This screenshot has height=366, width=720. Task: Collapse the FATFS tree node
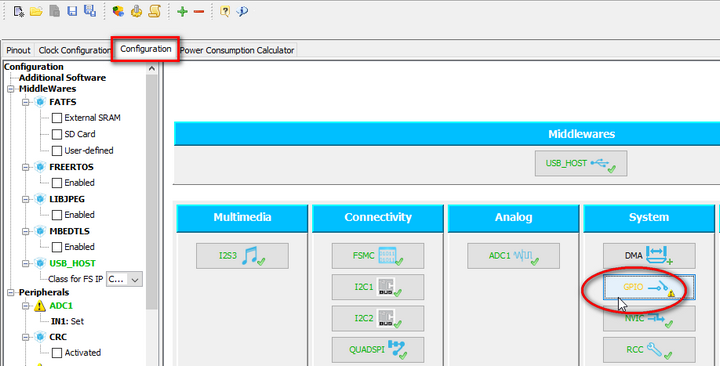pyautogui.click(x=26, y=102)
